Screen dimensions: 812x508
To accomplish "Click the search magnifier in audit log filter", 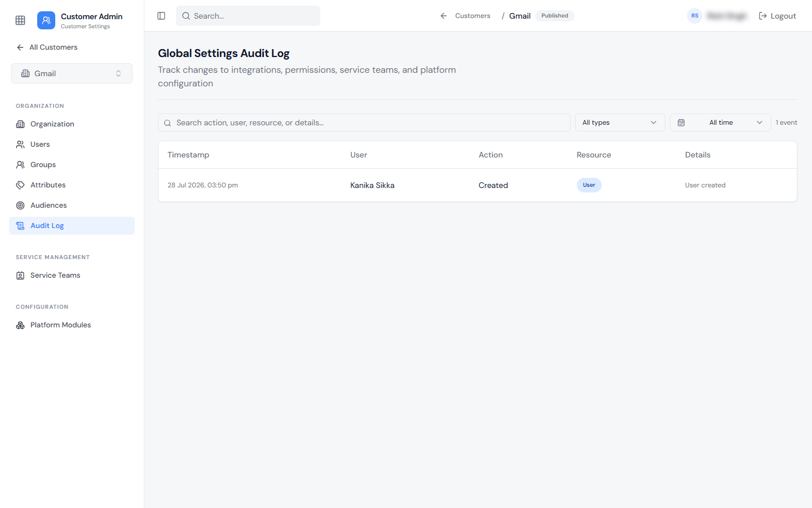I will pos(167,123).
